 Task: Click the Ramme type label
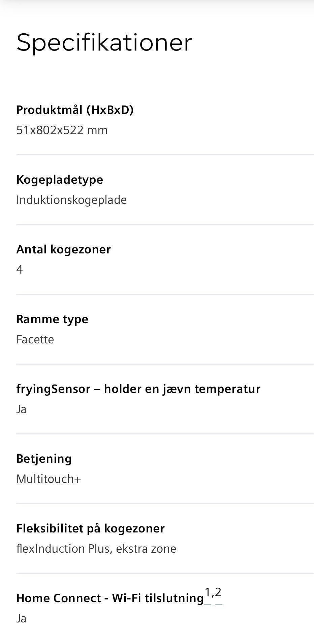coord(52,319)
